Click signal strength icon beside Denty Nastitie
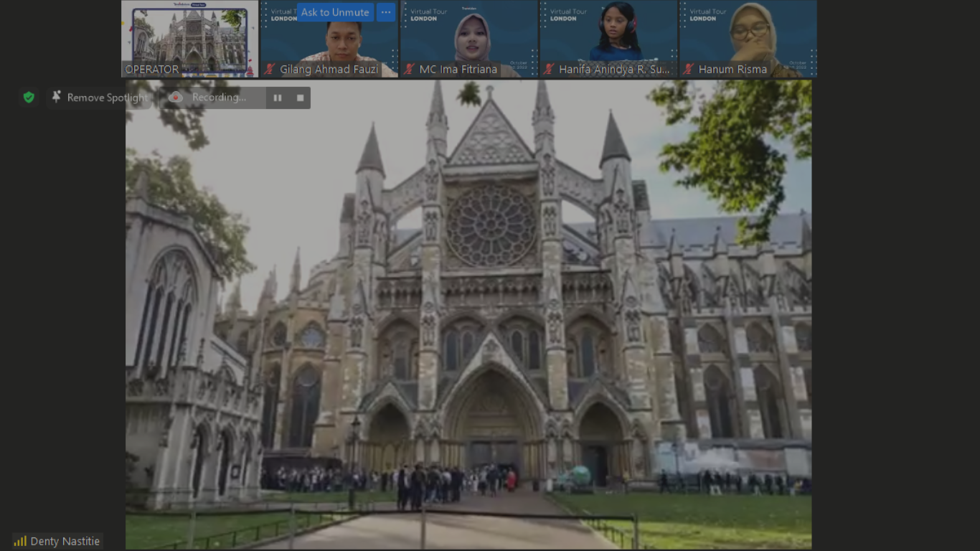The image size is (980, 551). 19,542
